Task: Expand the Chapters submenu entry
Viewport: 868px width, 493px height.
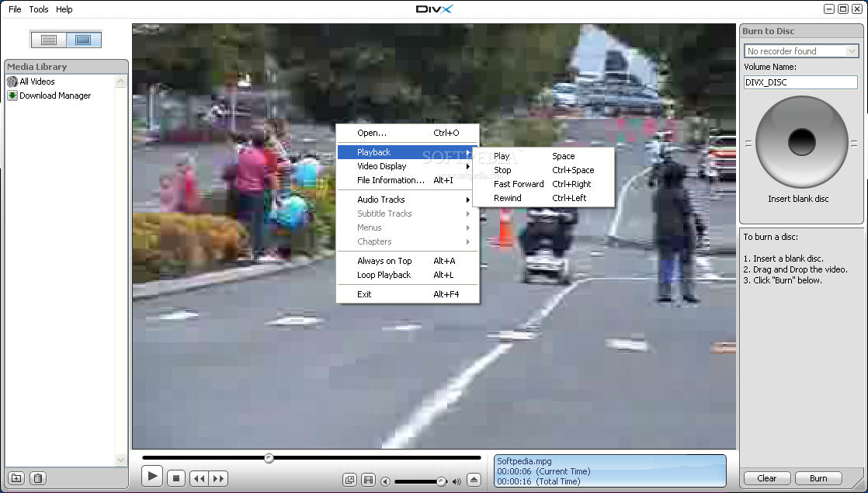Action: 408,241
